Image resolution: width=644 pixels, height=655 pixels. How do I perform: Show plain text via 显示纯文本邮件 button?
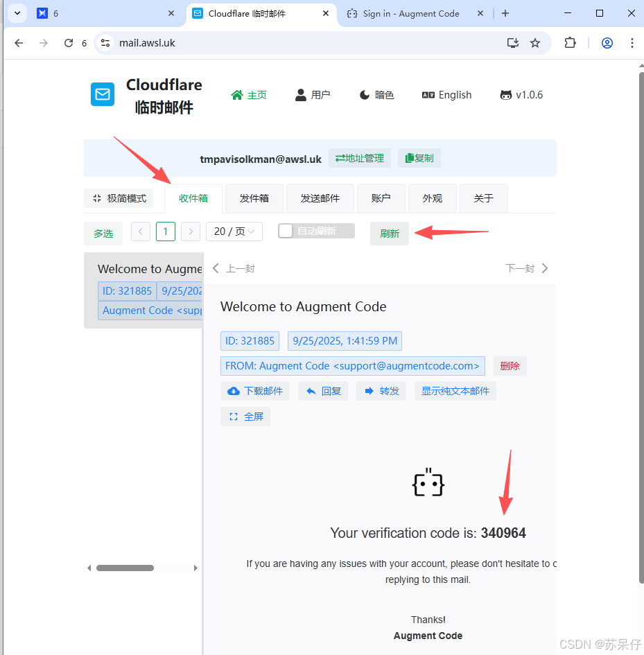coord(455,390)
